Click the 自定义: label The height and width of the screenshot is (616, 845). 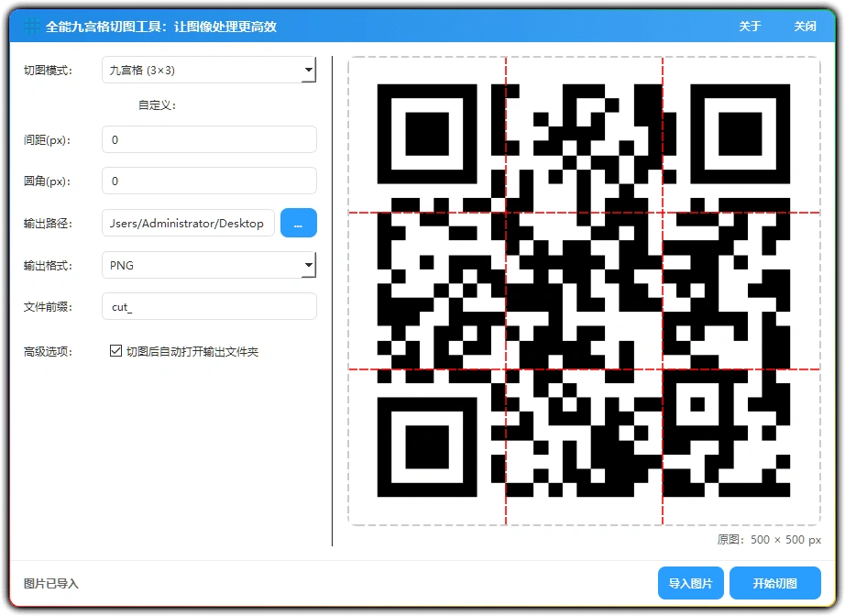click(x=158, y=105)
